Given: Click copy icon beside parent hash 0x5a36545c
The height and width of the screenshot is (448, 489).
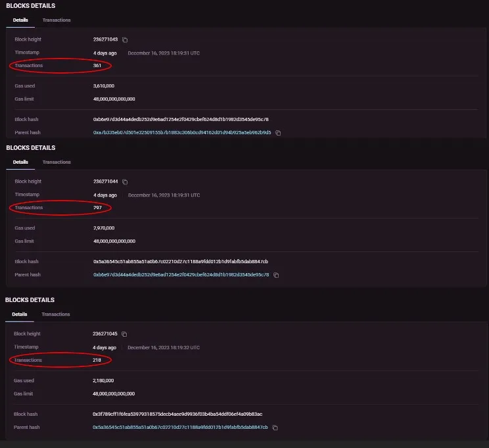Looking at the screenshot, I should pyautogui.click(x=275, y=428).
